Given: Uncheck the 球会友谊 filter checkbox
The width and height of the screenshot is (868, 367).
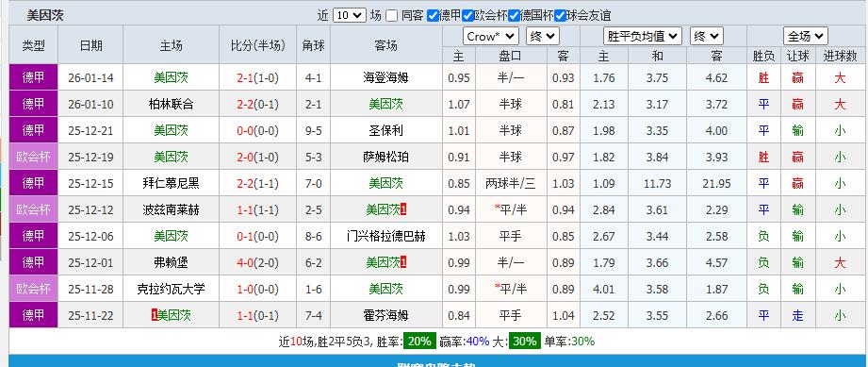Looking at the screenshot, I should point(560,15).
